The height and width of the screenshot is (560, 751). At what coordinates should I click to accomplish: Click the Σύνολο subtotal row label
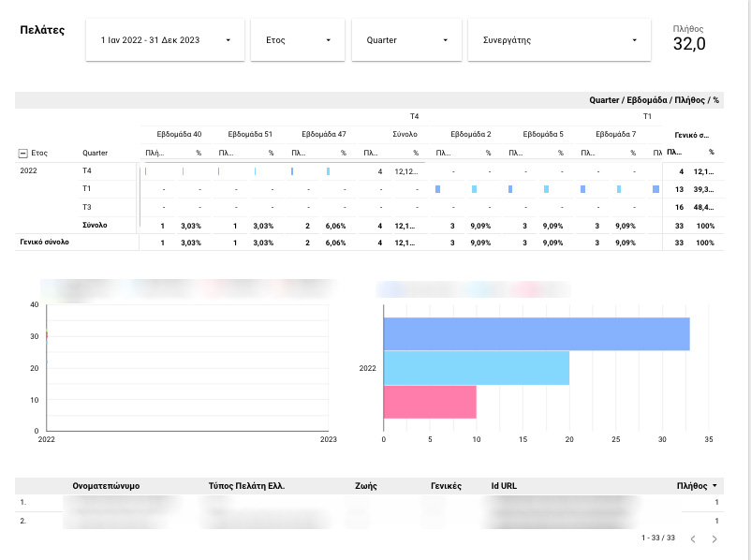click(x=95, y=225)
